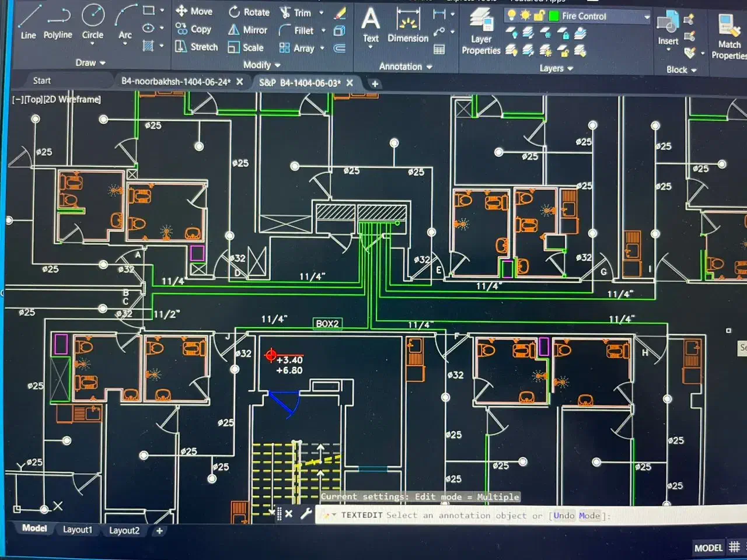
Task: Toggle the layer lock padlock icon
Action: (x=539, y=16)
